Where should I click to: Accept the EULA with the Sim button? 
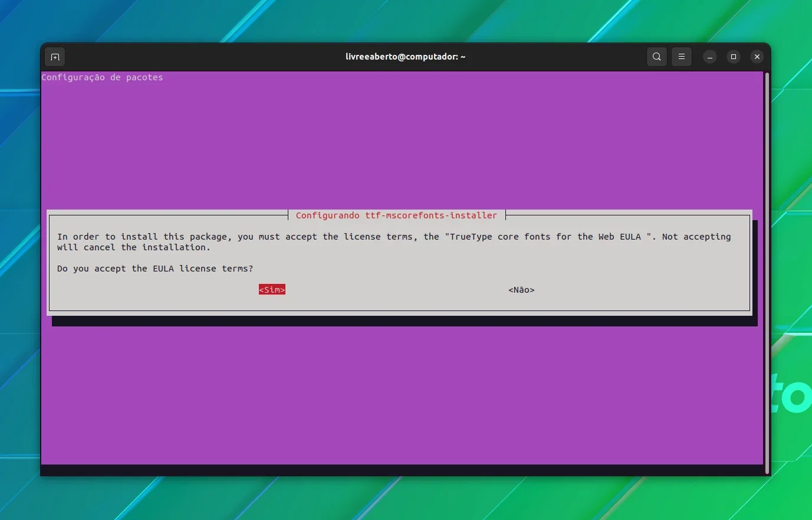[272, 290]
